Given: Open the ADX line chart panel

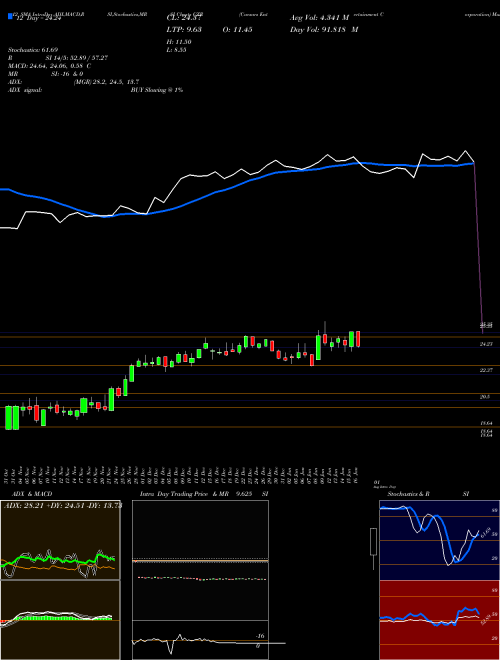Looking at the screenshot, I should (x=60, y=540).
